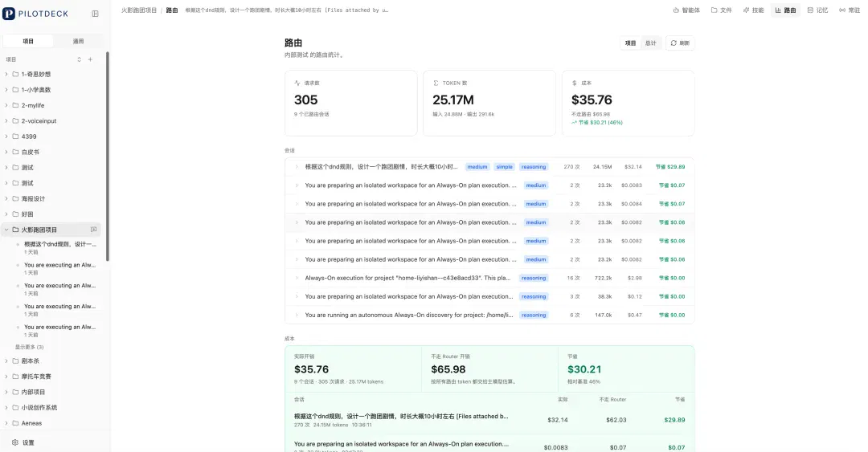The width and height of the screenshot is (868, 452).
Task: Click the folder icon beside 4399
Action: click(x=15, y=136)
